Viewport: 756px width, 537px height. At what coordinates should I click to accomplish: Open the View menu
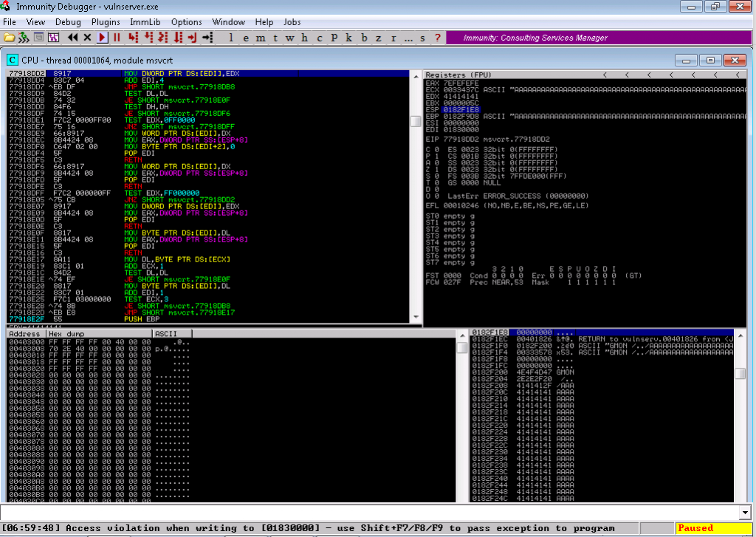coord(35,21)
